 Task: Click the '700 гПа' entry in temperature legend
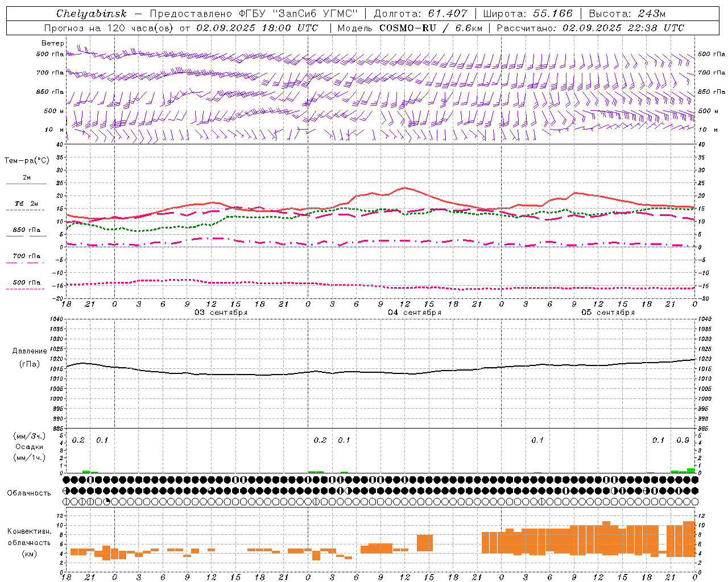point(27,256)
